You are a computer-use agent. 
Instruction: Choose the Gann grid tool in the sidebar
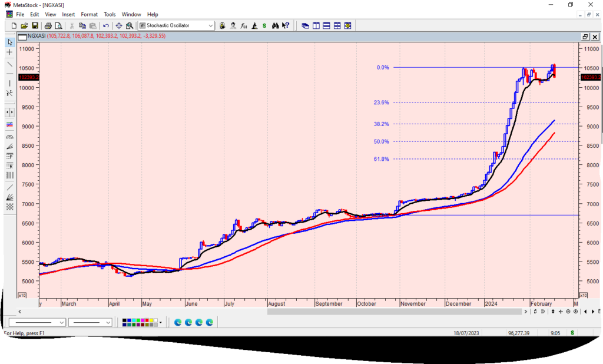point(9,206)
